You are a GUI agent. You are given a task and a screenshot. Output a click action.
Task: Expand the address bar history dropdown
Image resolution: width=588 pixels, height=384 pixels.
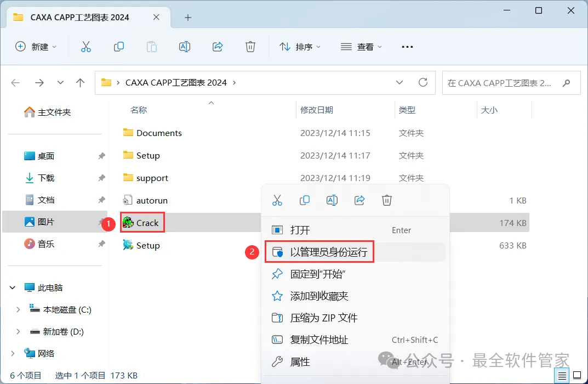click(399, 82)
